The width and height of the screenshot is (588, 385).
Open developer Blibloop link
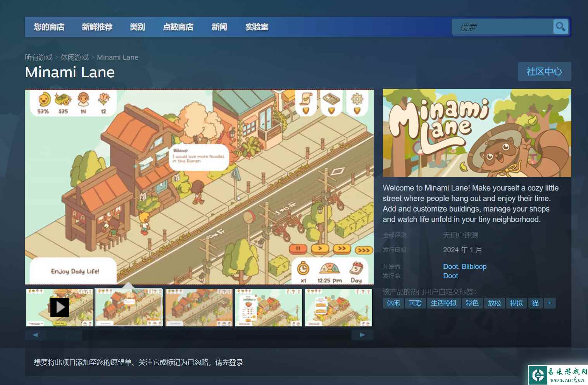474,267
